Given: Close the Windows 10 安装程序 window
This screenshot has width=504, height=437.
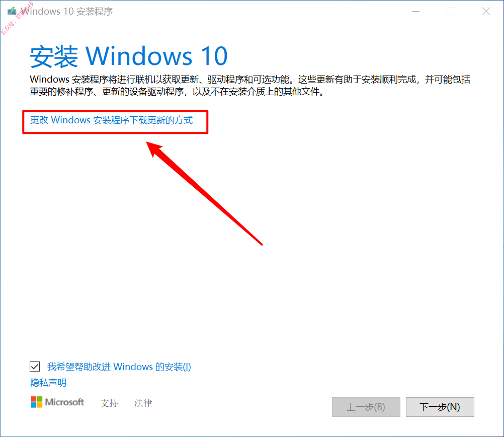Looking at the screenshot, I should click(486, 11).
